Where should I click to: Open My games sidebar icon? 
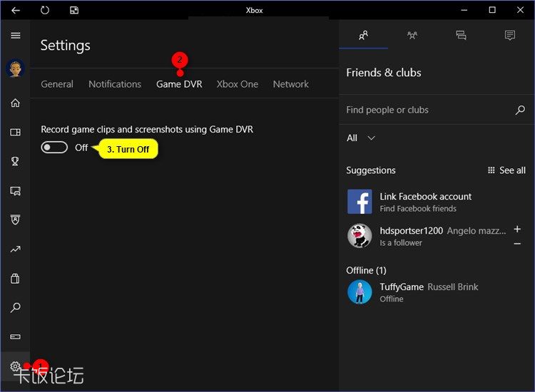pos(16,133)
